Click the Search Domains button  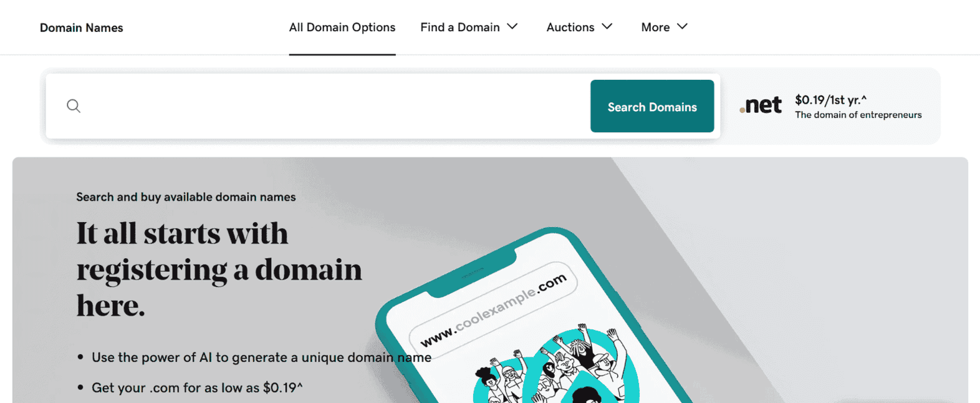click(652, 106)
